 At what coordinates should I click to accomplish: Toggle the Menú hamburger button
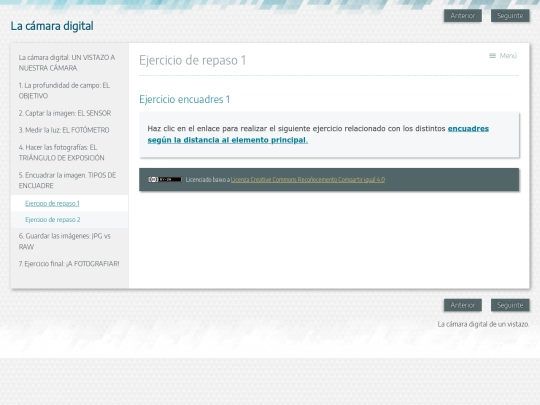click(x=503, y=56)
